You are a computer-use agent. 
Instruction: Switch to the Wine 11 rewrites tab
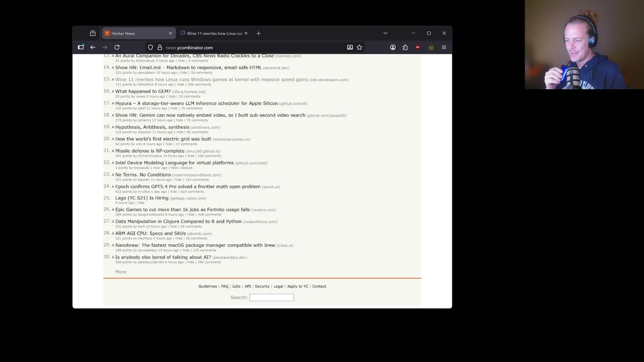pyautogui.click(x=214, y=33)
